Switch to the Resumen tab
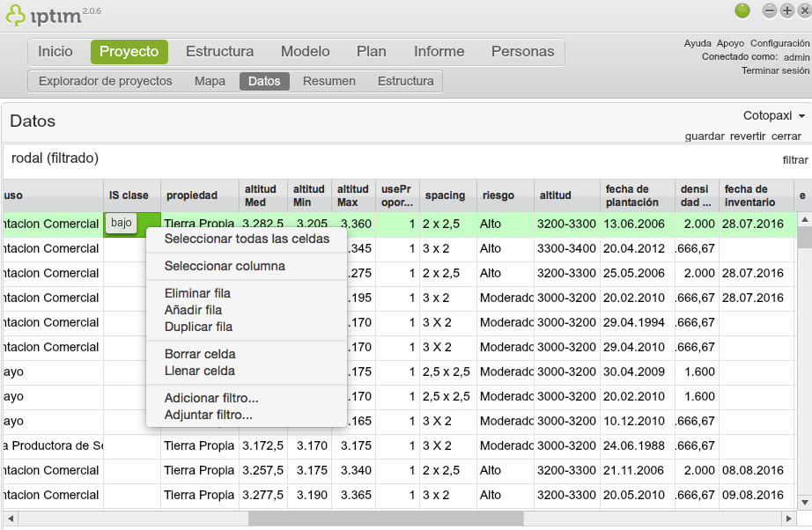Viewport: 812px width, 530px height. [328, 80]
